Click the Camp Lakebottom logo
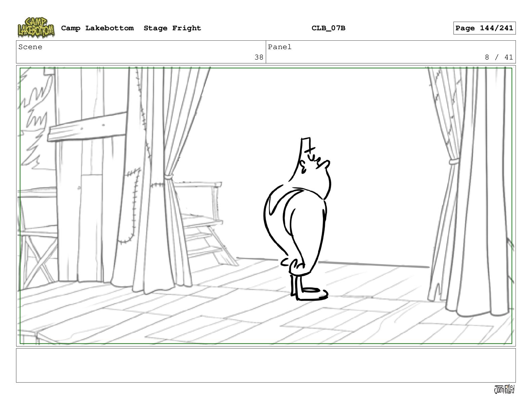 pyautogui.click(x=36, y=28)
